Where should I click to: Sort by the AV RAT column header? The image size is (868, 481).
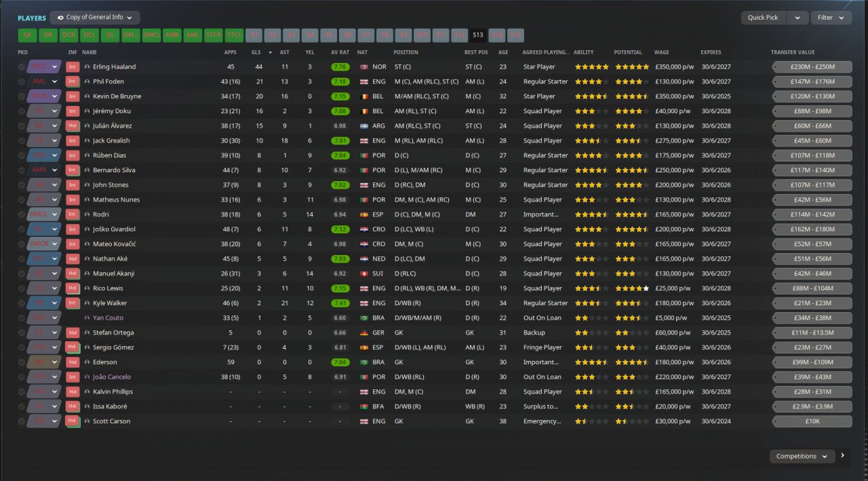[x=340, y=52]
